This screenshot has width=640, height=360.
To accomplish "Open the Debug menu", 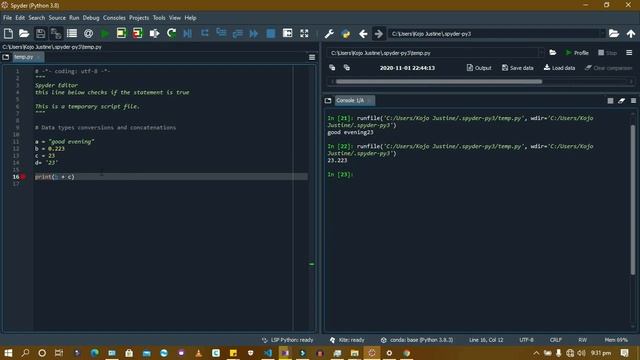I will 91,18.
